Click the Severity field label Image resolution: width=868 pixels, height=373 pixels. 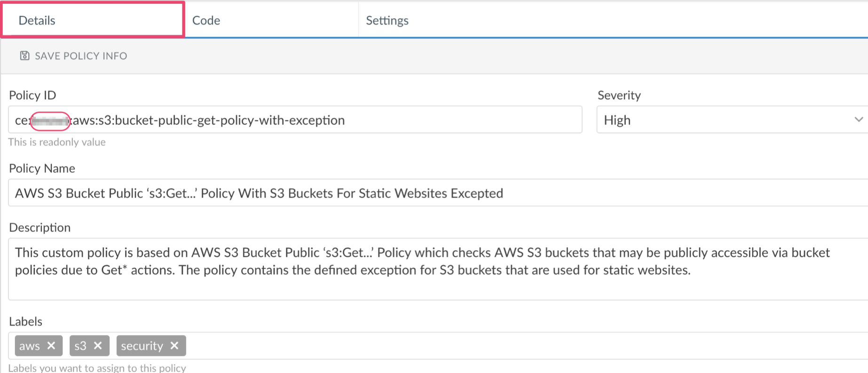coord(619,95)
